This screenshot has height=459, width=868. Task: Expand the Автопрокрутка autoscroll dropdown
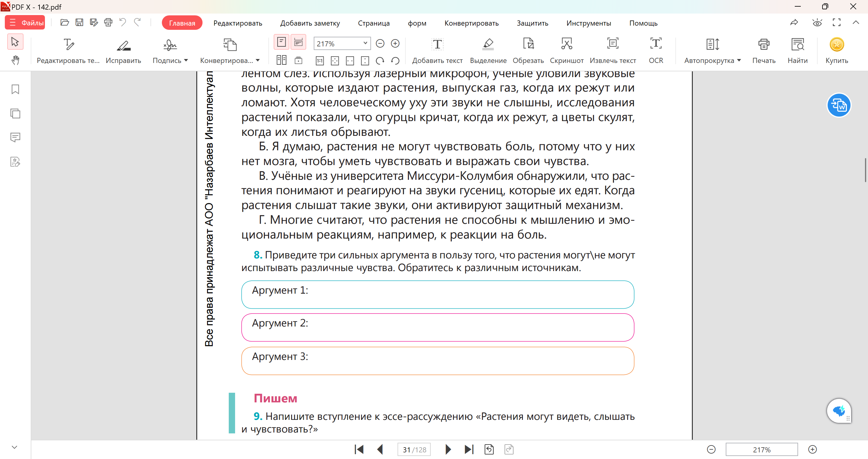coord(739,61)
